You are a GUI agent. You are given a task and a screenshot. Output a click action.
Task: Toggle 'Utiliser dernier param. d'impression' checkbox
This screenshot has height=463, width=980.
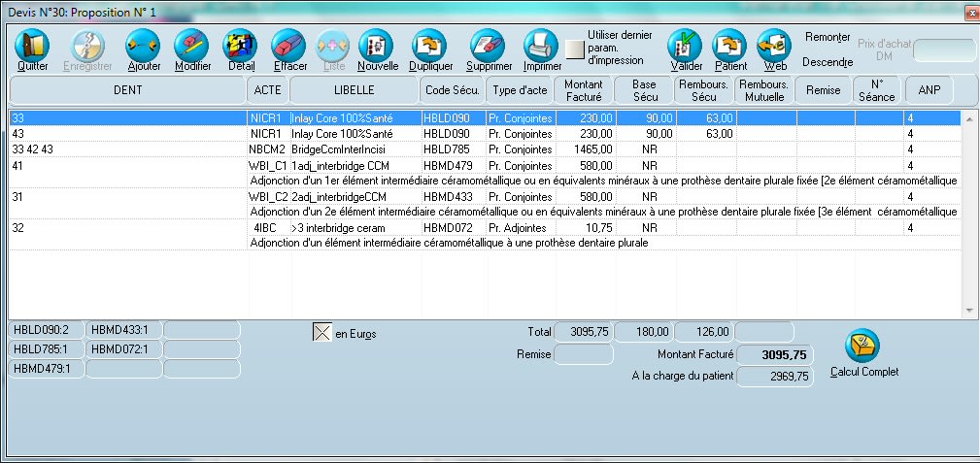click(x=576, y=49)
